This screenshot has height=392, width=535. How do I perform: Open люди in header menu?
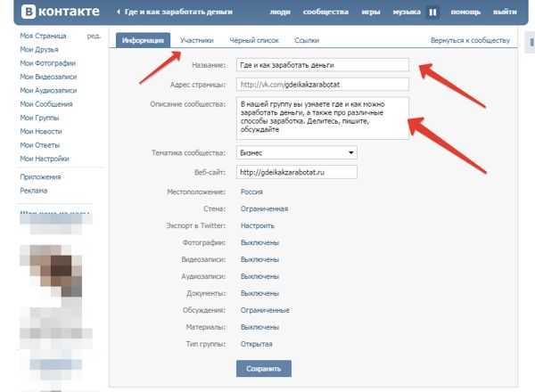[x=280, y=12]
